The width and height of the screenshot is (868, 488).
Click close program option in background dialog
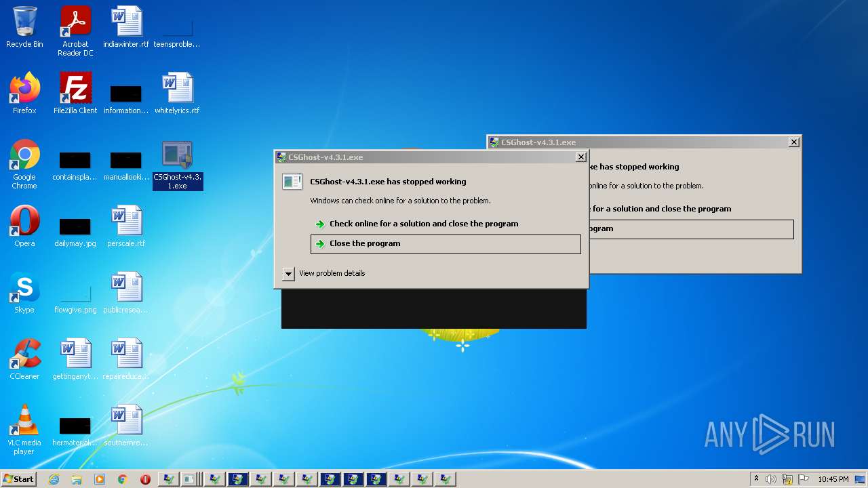coord(690,229)
